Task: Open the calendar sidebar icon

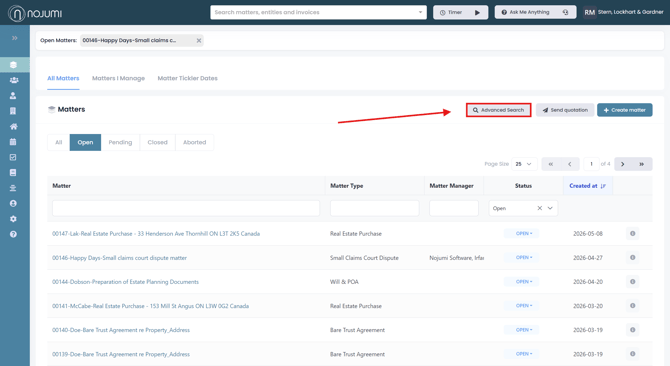Action: point(13,142)
